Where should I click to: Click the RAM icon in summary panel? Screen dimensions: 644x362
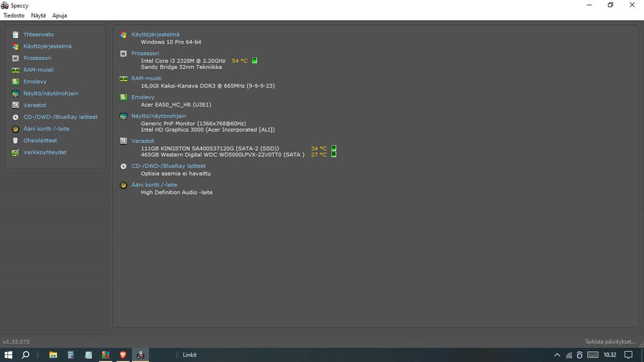point(123,78)
